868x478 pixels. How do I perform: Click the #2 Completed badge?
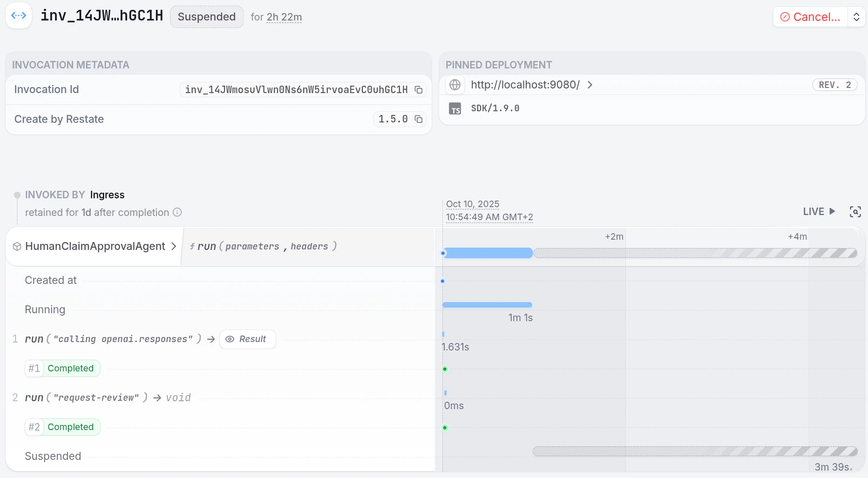[x=62, y=427]
